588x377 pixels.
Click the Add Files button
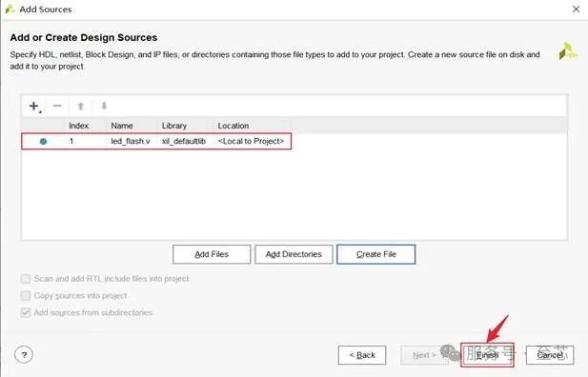[212, 254]
